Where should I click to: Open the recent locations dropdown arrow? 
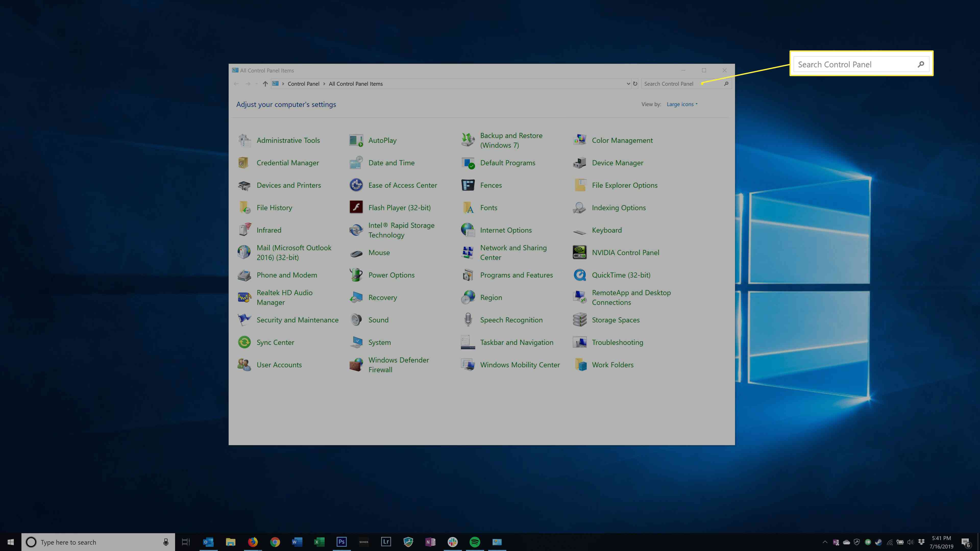point(256,84)
